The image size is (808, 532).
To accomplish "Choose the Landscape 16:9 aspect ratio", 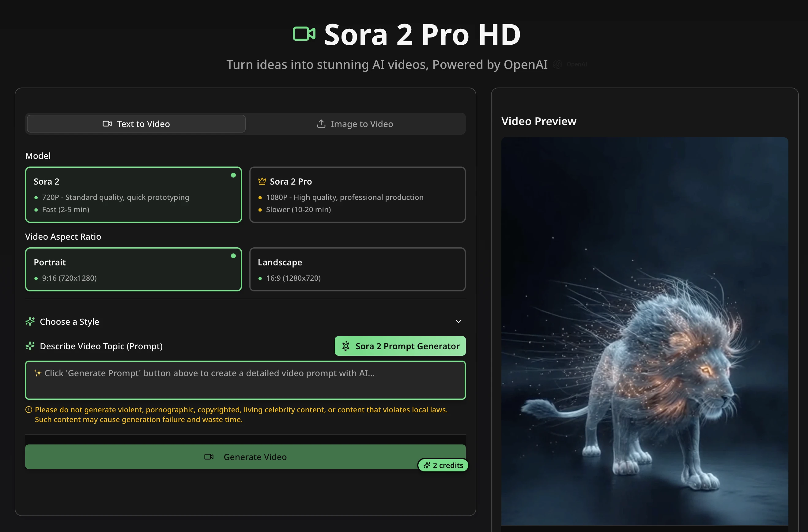I will 357,269.
